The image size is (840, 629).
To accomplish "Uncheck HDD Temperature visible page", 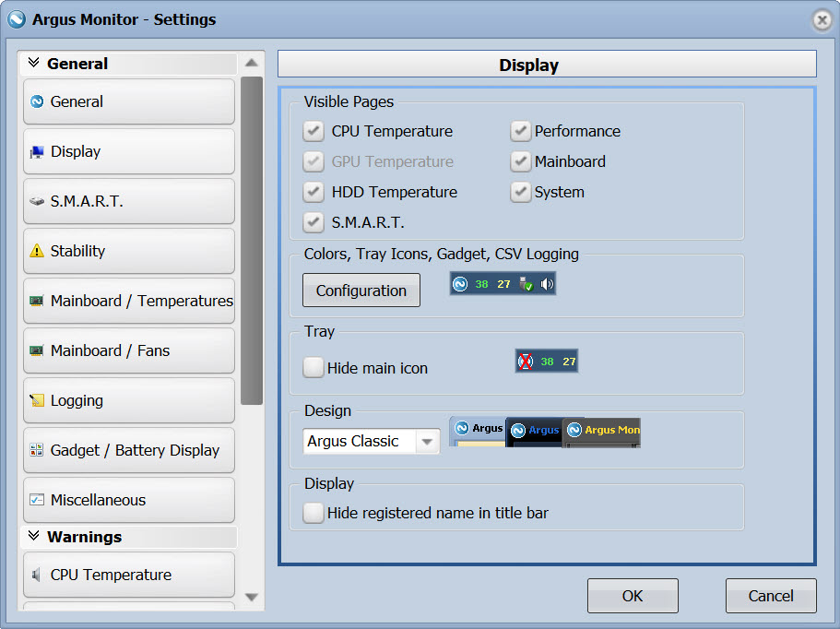I will coord(314,192).
